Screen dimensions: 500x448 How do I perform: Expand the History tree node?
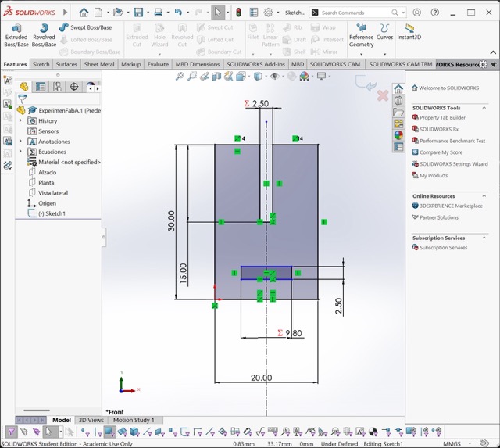pos(21,120)
